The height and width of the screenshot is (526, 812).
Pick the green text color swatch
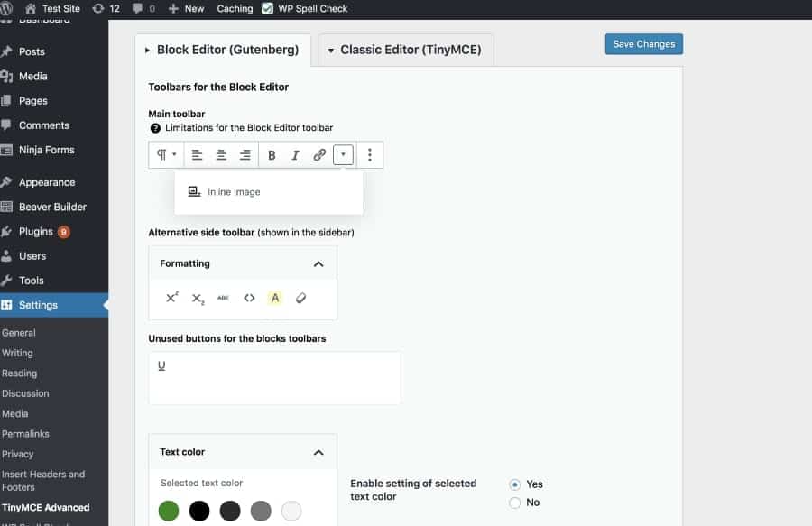(x=169, y=511)
